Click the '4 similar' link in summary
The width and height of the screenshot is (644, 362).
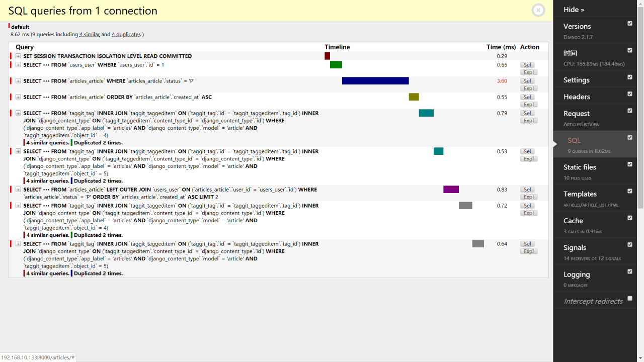pyautogui.click(x=89, y=35)
